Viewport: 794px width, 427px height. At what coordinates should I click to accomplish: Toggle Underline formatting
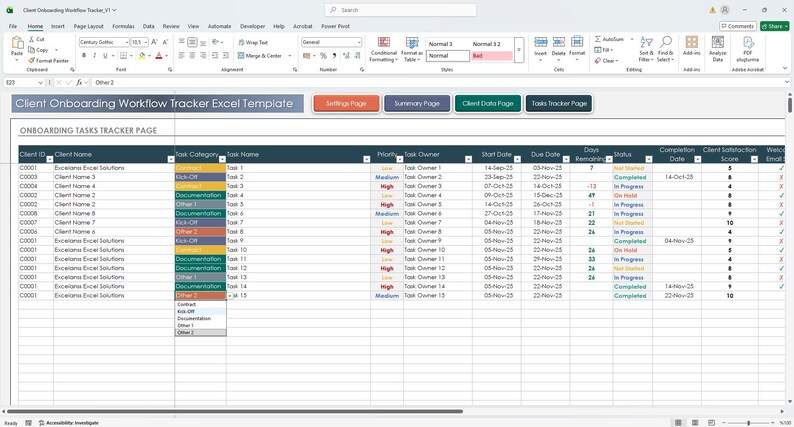point(105,56)
